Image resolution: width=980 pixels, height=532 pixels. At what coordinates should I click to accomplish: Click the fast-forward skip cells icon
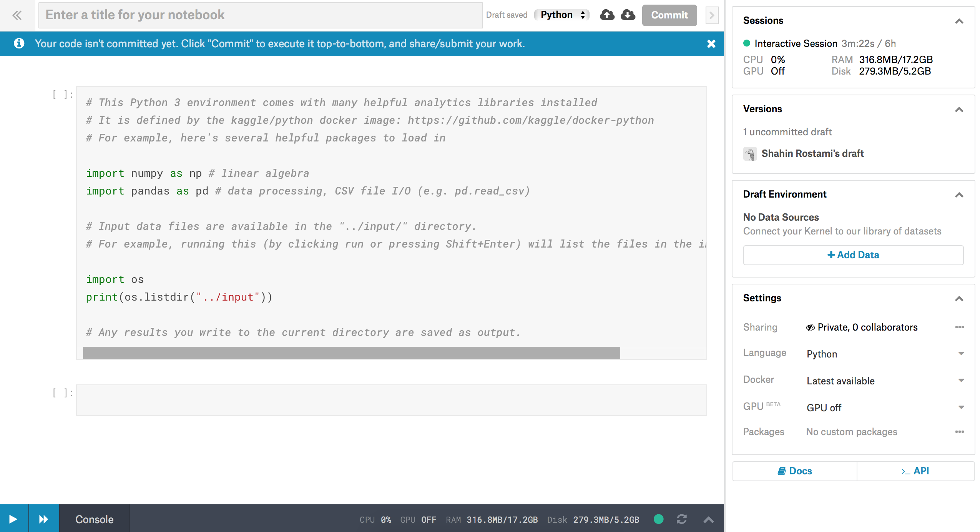[44, 519]
